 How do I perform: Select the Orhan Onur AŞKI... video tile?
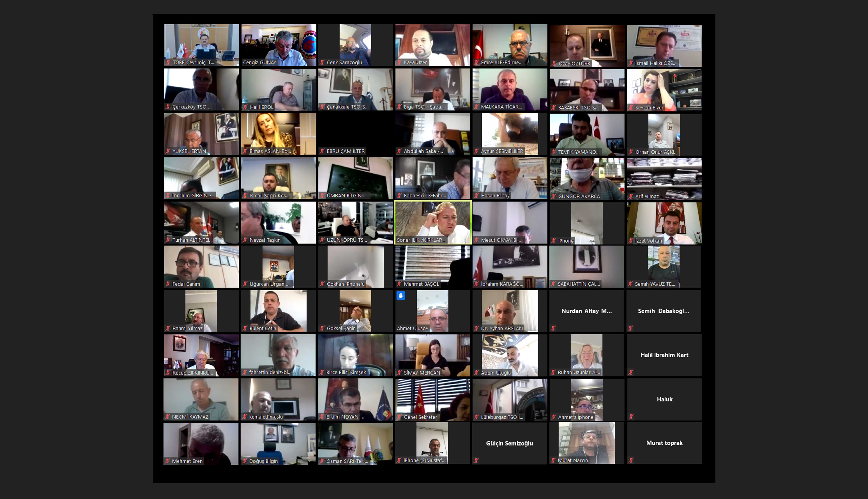[x=664, y=134]
